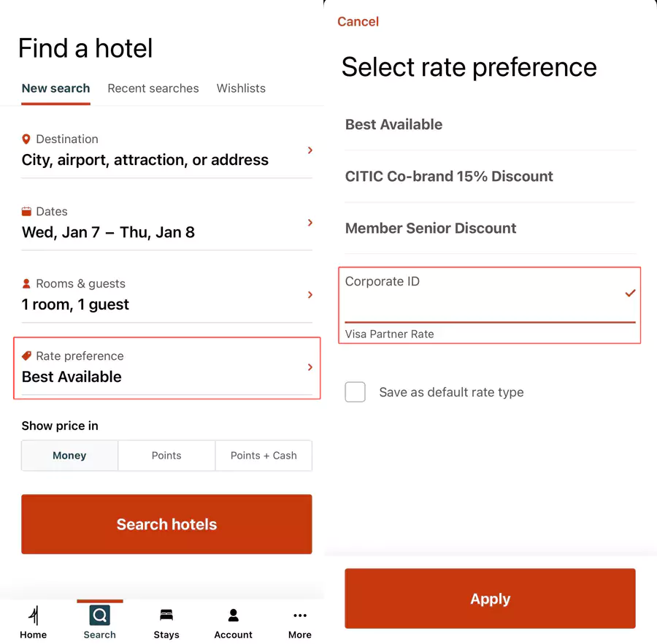Show price in Money

point(69,456)
